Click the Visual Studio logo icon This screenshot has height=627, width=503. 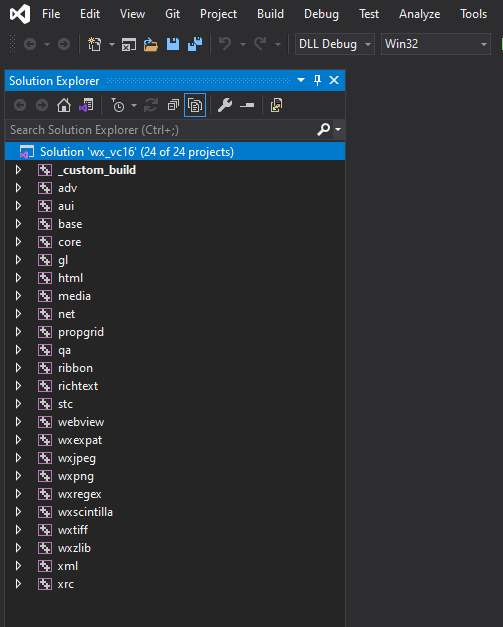20,14
